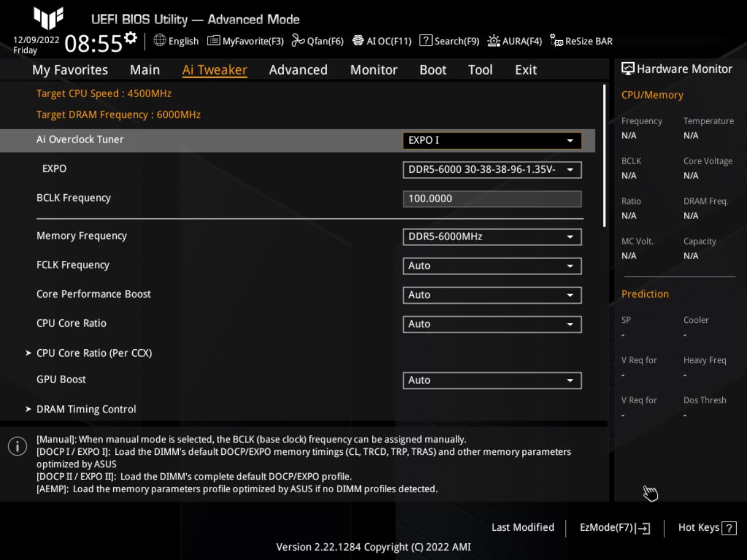The image size is (747, 560).
Task: Click the TUF logo icon
Action: (x=48, y=17)
